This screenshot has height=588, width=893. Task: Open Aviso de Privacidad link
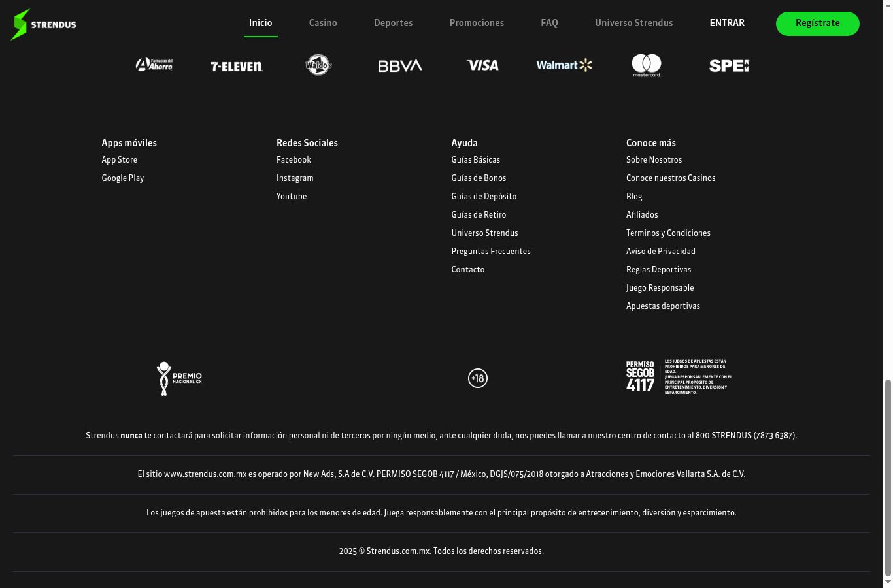pyautogui.click(x=661, y=252)
